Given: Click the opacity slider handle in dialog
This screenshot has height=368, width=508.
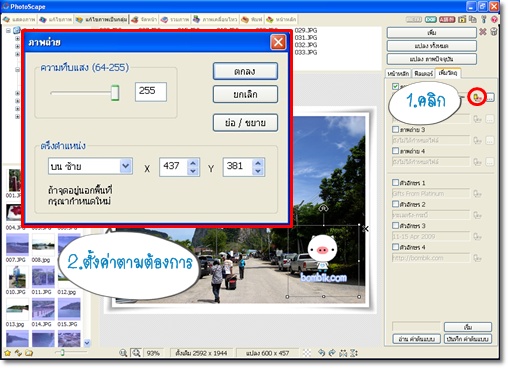Looking at the screenshot, I should [x=115, y=93].
